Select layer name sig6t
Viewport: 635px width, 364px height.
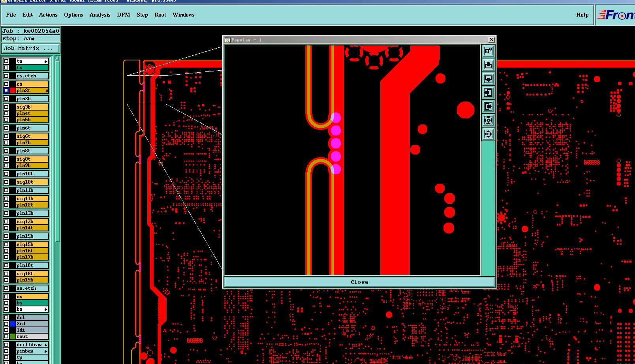pos(32,136)
